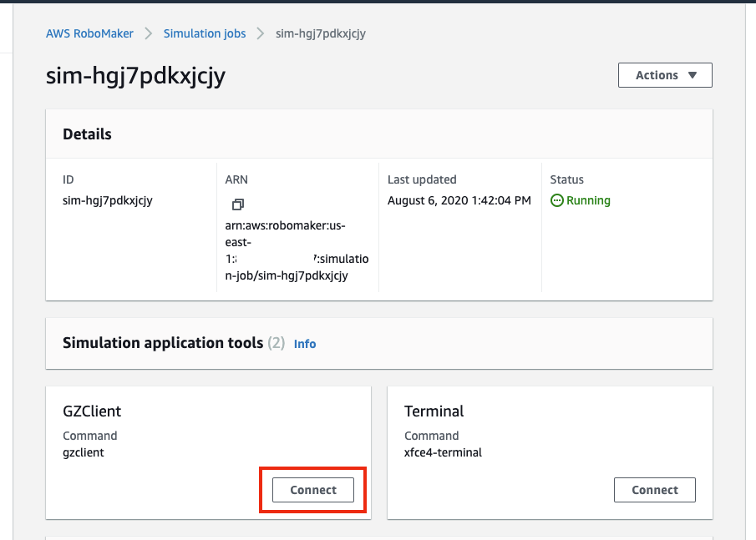Click the Last updated label
Image resolution: width=756 pixels, height=540 pixels.
pyautogui.click(x=422, y=179)
